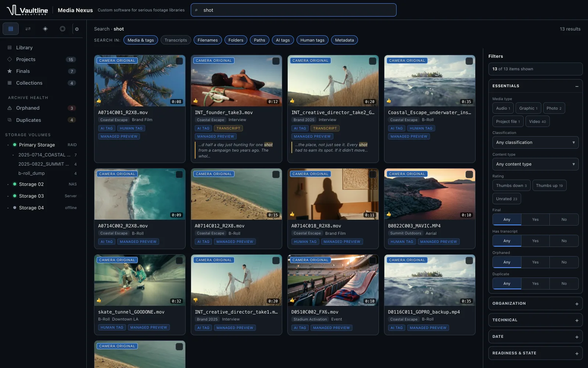588x368 pixels.
Task: Click the Finals star icon
Action: pyautogui.click(x=10, y=71)
